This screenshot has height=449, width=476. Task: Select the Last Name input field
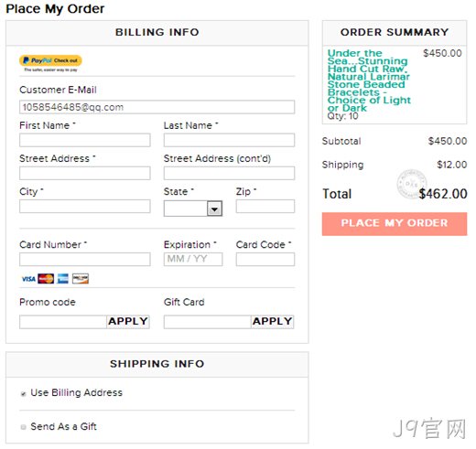(229, 140)
